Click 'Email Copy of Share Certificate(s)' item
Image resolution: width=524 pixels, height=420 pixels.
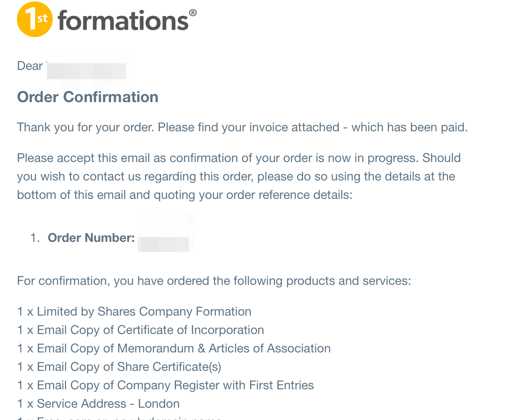(x=119, y=367)
